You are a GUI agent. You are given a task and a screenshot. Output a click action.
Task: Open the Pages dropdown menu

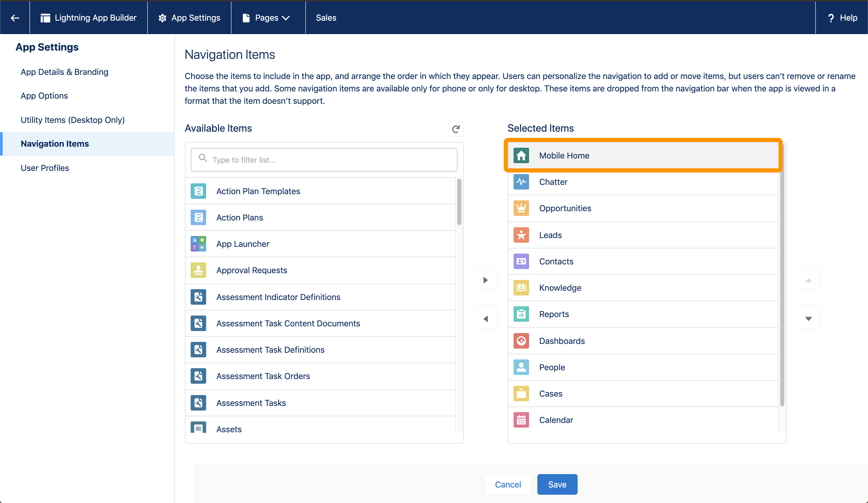[x=268, y=18]
